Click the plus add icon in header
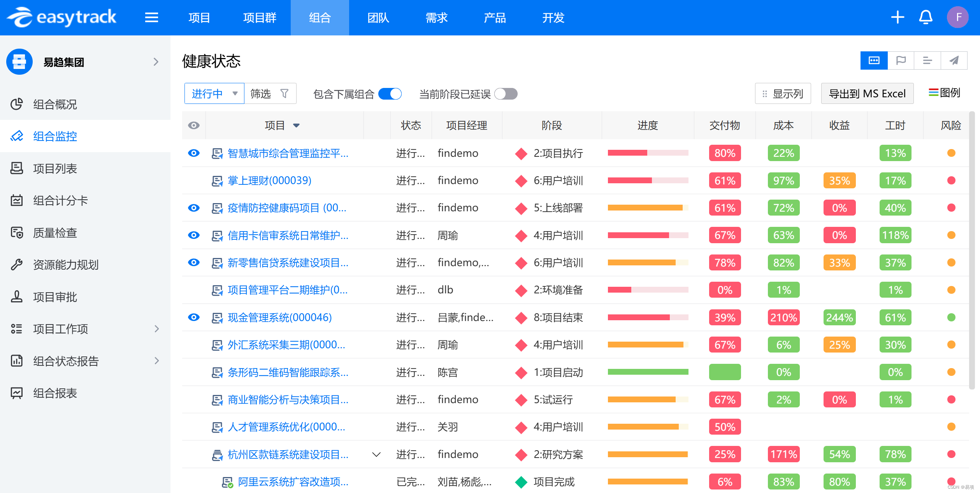 click(x=897, y=18)
